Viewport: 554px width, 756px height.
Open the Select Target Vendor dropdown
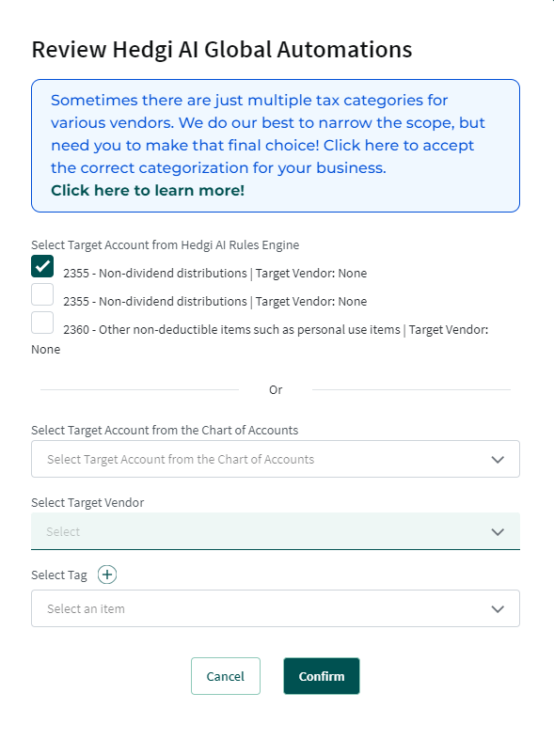(276, 531)
